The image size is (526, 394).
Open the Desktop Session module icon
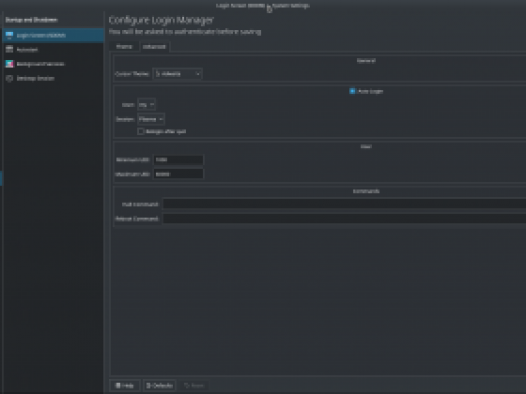(x=9, y=78)
